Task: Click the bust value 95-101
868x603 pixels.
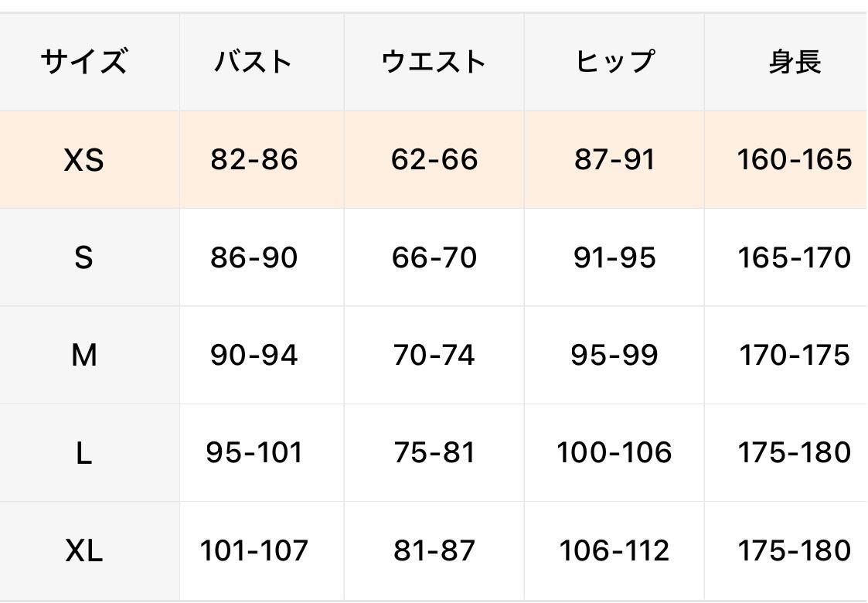Action: (x=254, y=452)
